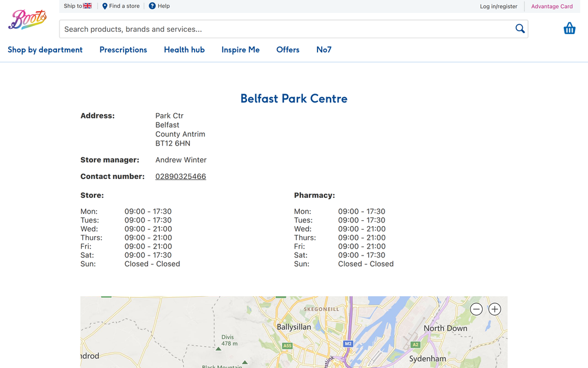Click the Pharmacy Sun Closed - Closed entry

point(366,264)
